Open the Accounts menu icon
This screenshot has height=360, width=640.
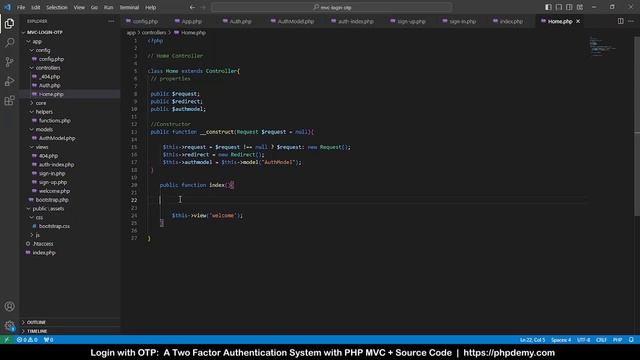pyautogui.click(x=9, y=307)
